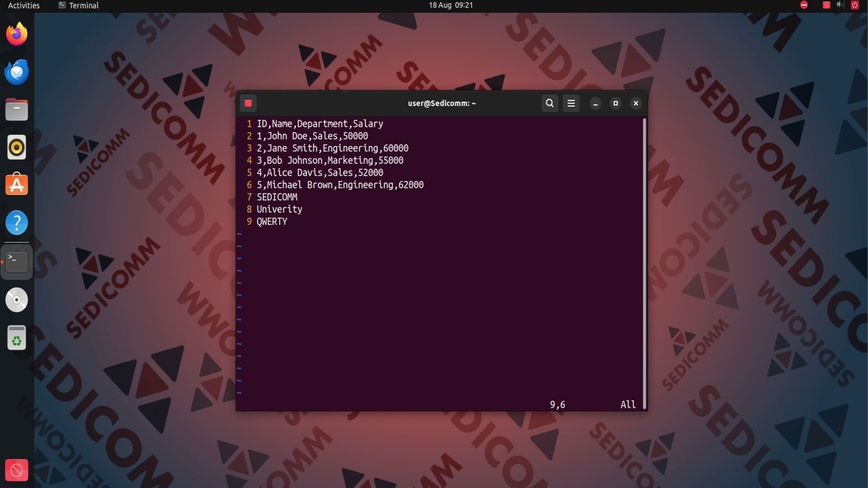Click the disc drive icon in dock

(x=17, y=300)
